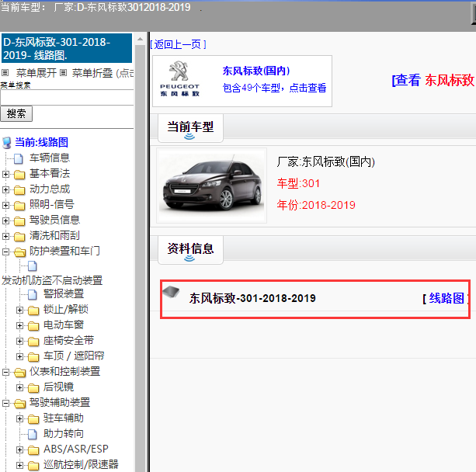Click the folder icon beside 驻车辅助
Screen dimensions: 476x472
tap(33, 419)
